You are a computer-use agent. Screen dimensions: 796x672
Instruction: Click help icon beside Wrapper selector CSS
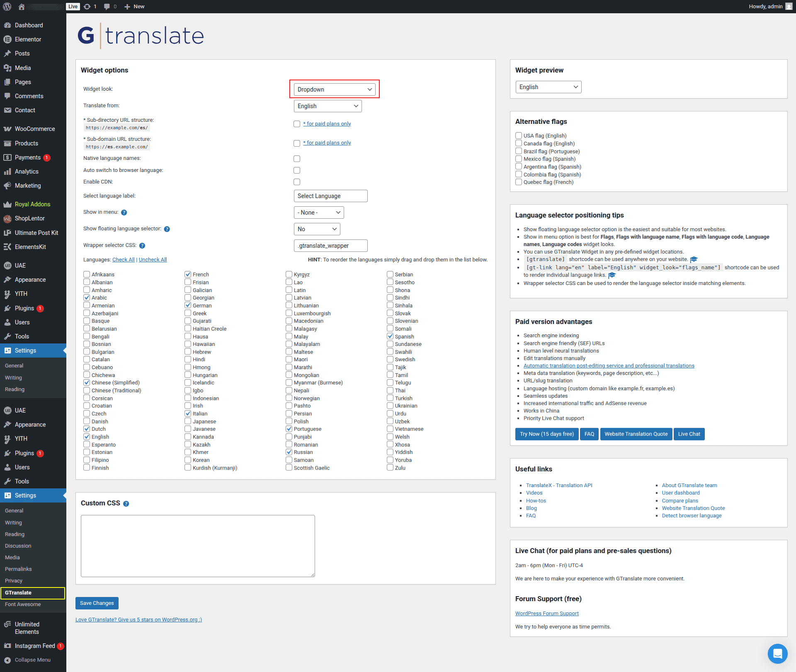[142, 246]
